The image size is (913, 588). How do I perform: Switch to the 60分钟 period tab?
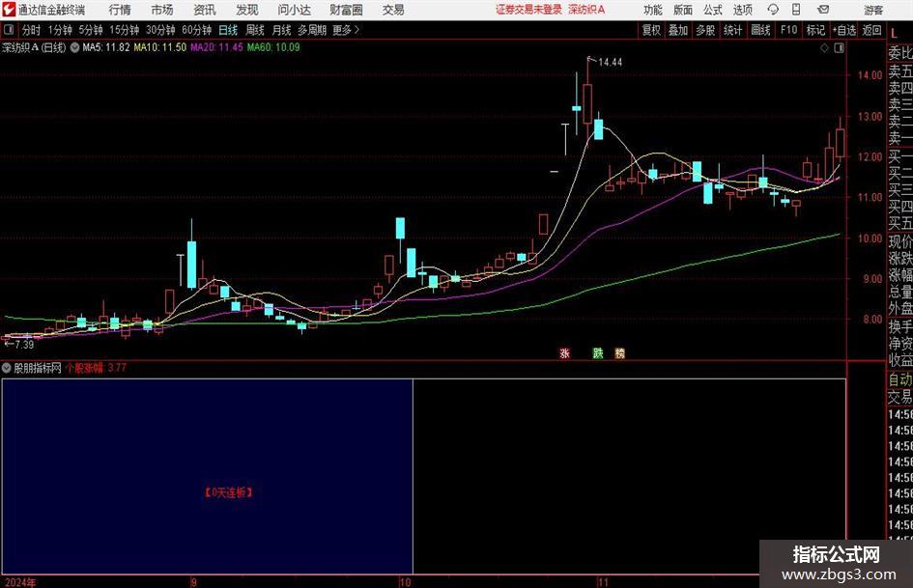(x=196, y=30)
